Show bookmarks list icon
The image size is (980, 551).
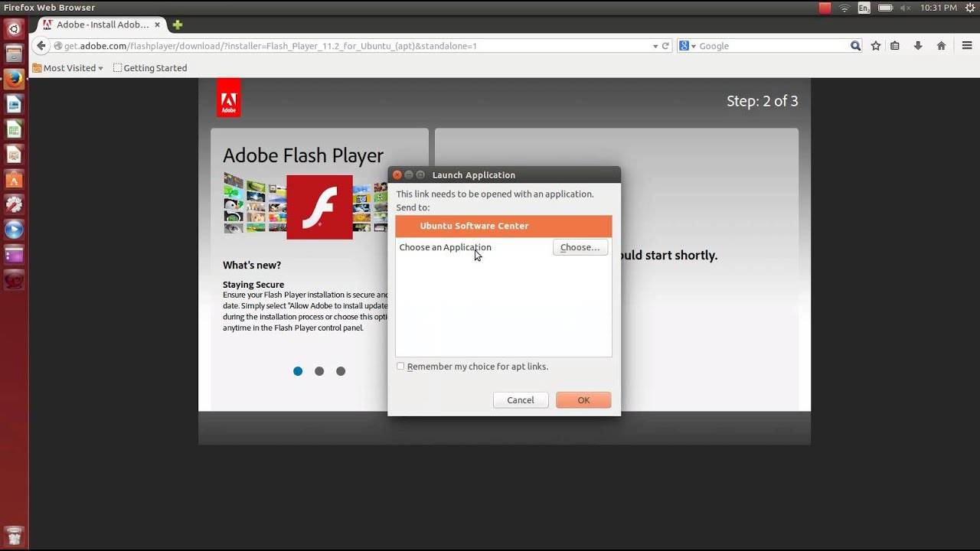pyautogui.click(x=895, y=46)
